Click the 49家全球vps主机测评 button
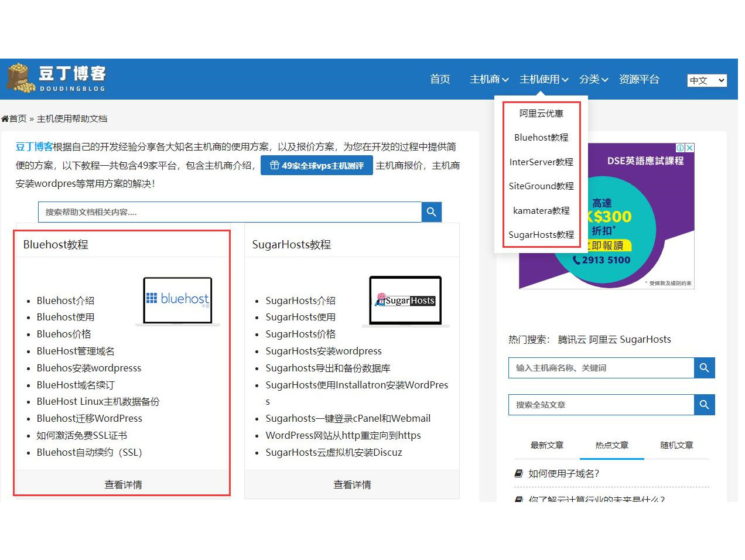The height and width of the screenshot is (560, 745). (x=317, y=166)
